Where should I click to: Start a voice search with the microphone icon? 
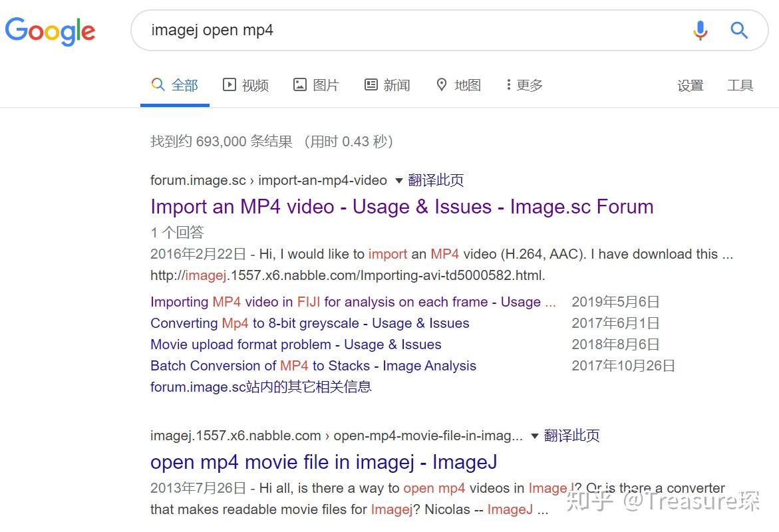point(700,30)
